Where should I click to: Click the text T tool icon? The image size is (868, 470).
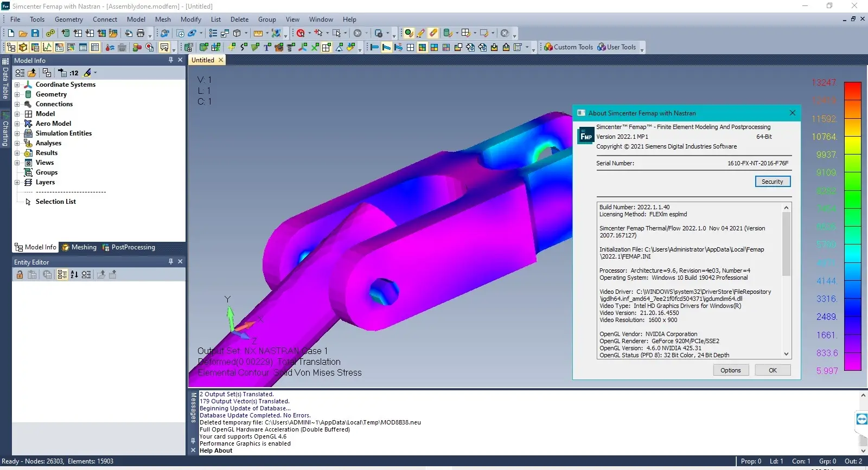point(267,47)
